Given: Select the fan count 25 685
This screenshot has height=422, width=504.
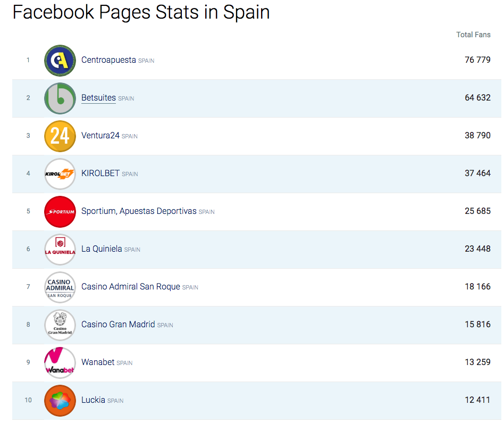Looking at the screenshot, I should [477, 211].
